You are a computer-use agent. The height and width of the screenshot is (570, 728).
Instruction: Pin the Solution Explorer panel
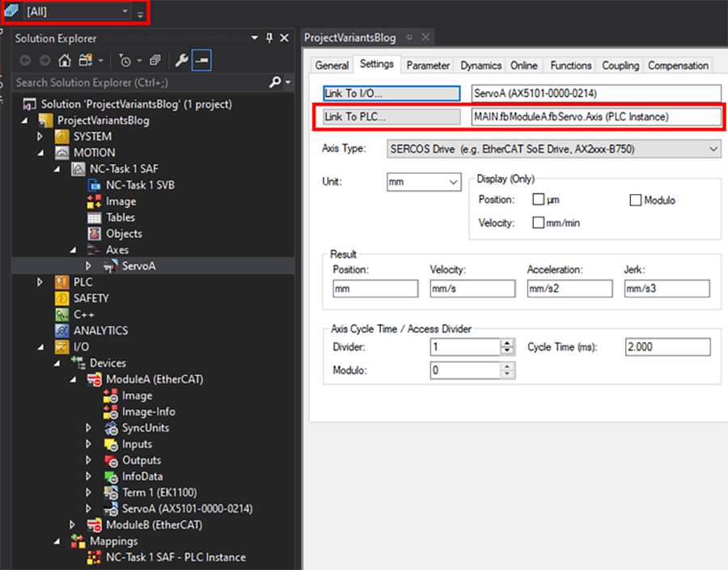coord(269,38)
